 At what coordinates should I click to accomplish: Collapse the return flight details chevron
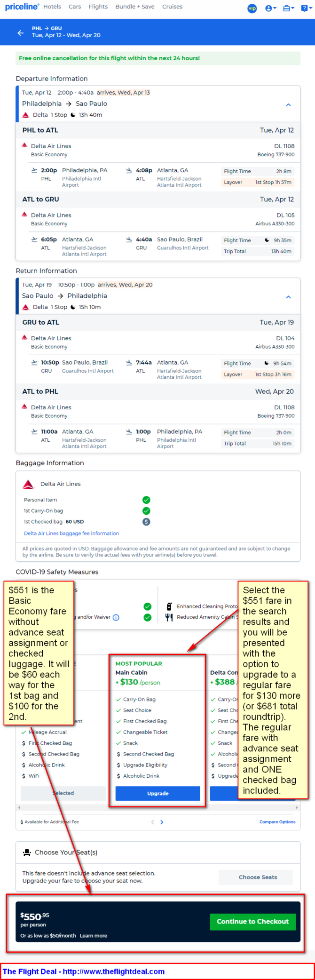[x=288, y=297]
